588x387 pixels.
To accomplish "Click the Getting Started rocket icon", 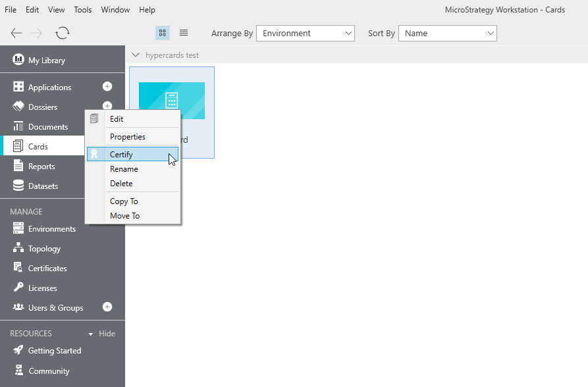I will pyautogui.click(x=18, y=350).
